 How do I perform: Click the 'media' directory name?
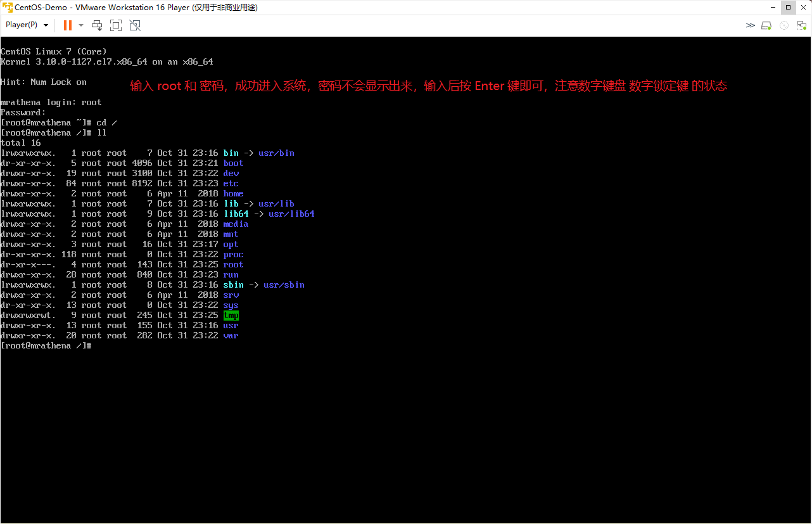(236, 224)
